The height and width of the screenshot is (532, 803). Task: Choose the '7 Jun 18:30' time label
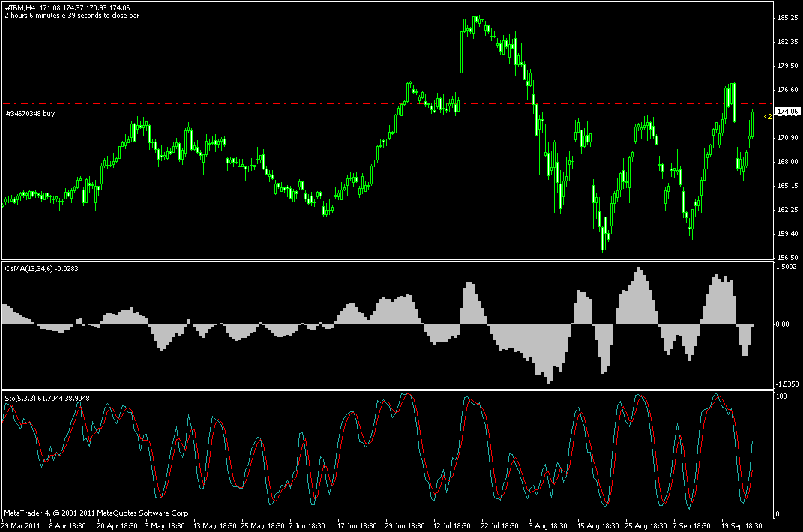(x=307, y=526)
